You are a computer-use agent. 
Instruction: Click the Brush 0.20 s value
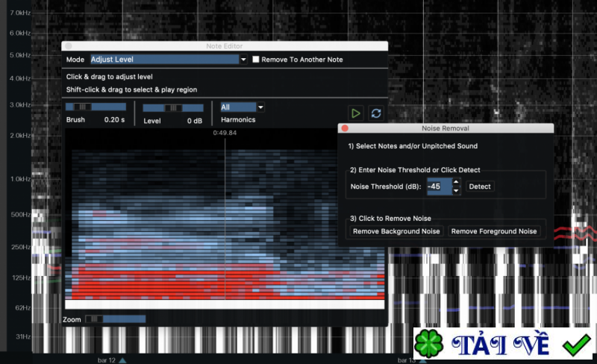tap(115, 119)
